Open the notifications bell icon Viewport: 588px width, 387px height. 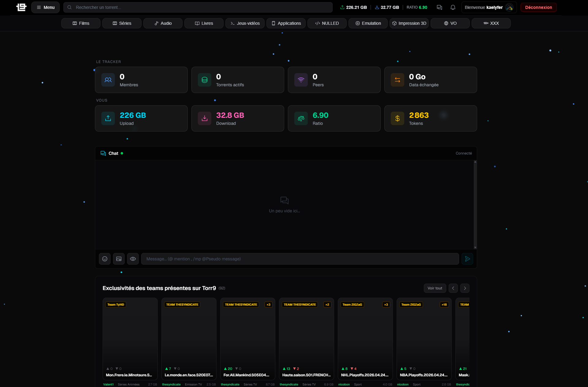tap(453, 7)
